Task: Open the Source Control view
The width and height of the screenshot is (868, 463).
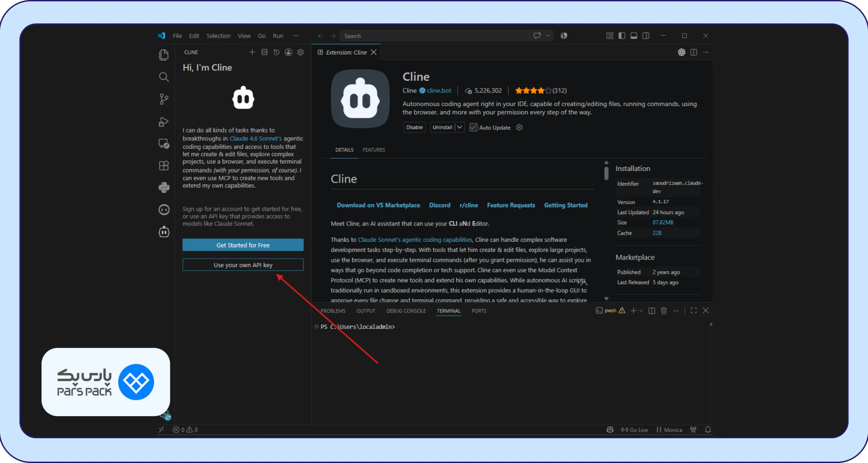Action: [x=164, y=99]
